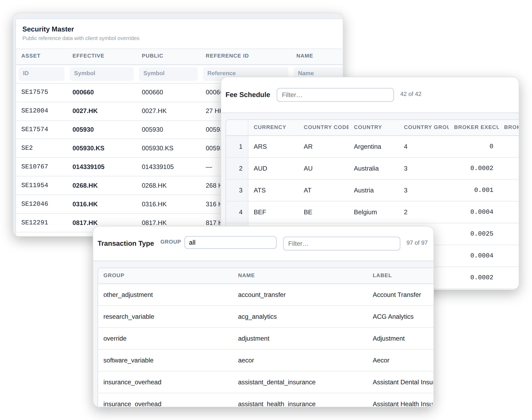Select the account_transfer name cell
532x420 pixels.
point(262,295)
